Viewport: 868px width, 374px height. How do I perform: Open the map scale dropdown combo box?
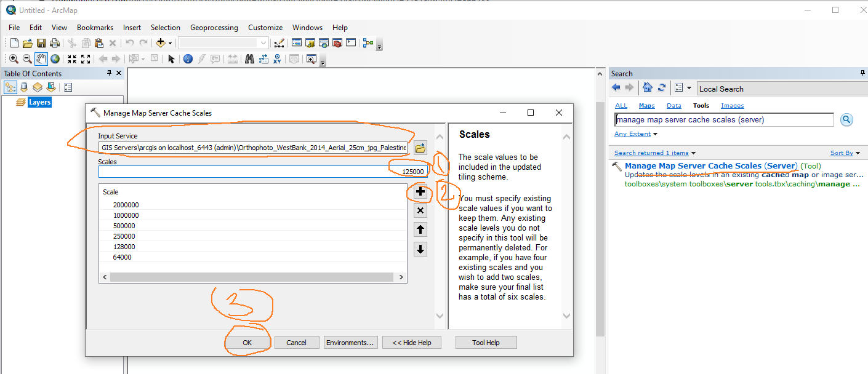coord(263,43)
